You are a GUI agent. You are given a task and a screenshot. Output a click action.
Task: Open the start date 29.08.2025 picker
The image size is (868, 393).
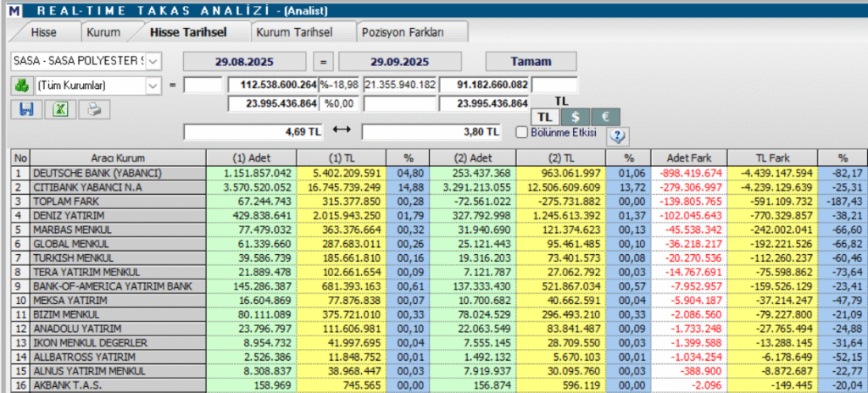pyautogui.click(x=245, y=62)
